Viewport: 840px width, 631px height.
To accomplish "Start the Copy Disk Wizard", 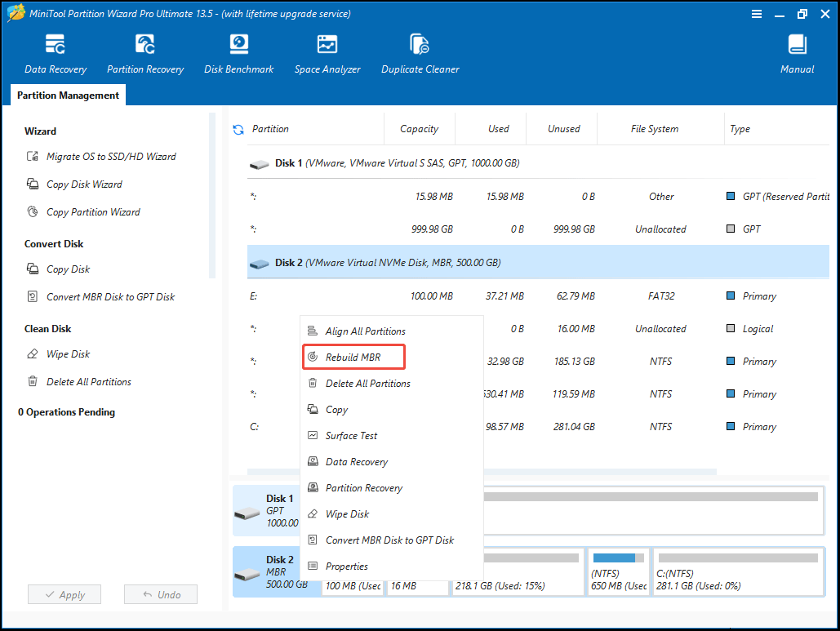I will pyautogui.click(x=84, y=184).
